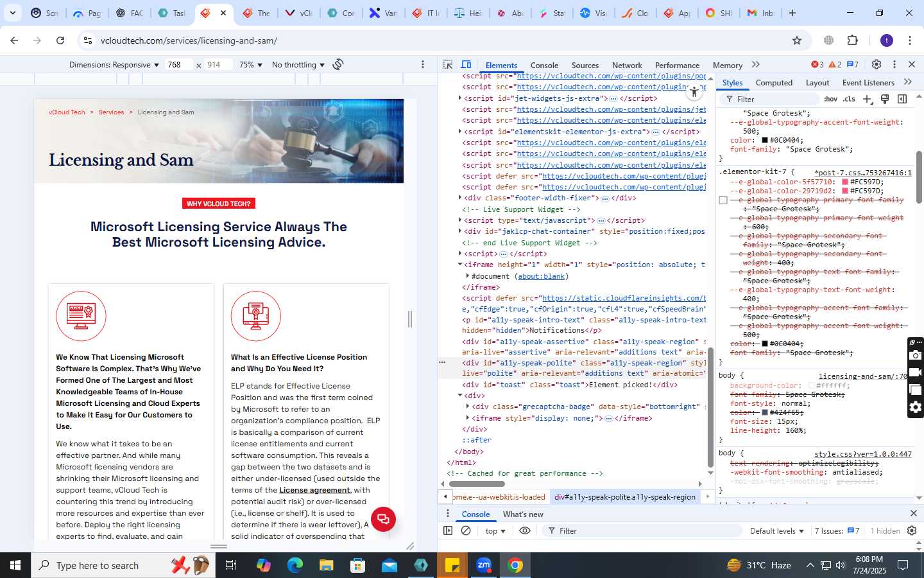Open the about:blank document link
Screen dimensions: 924x578
pos(542,276)
